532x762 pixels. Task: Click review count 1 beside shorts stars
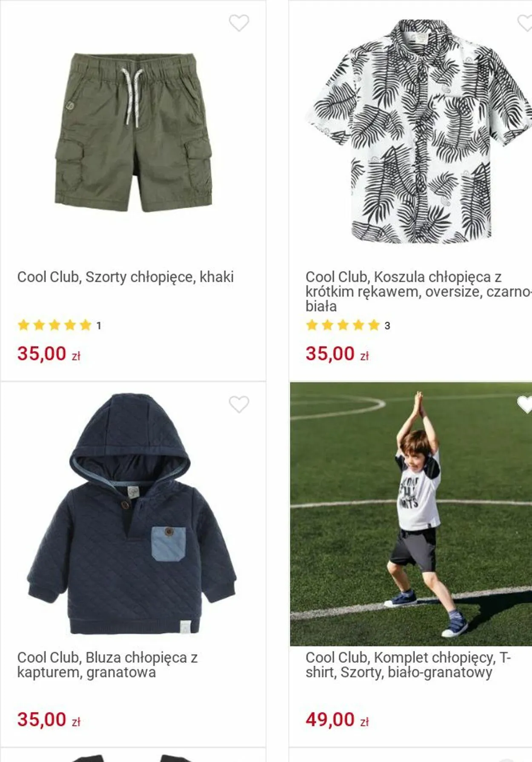99,326
